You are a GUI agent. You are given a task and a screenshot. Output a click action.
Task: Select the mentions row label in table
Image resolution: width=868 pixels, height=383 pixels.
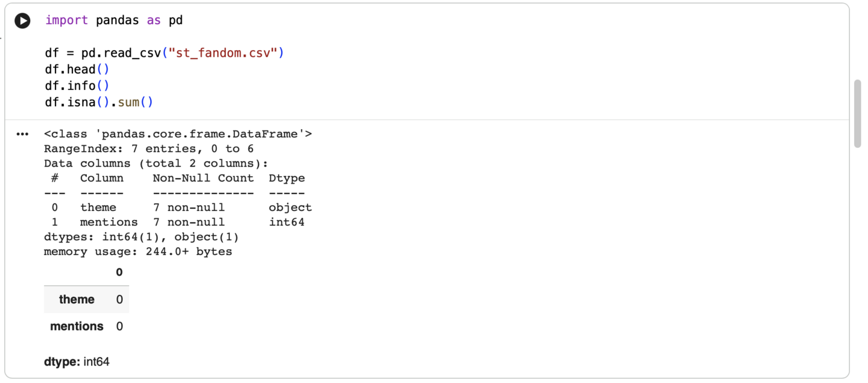point(77,326)
